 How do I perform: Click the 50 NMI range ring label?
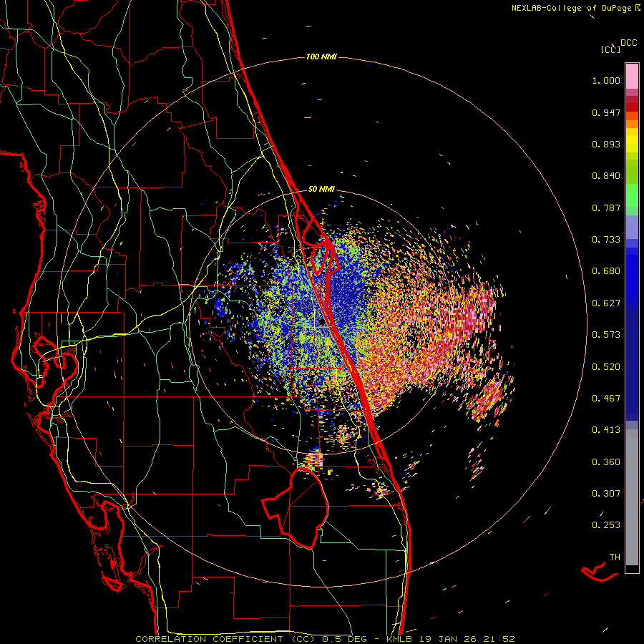321,189
